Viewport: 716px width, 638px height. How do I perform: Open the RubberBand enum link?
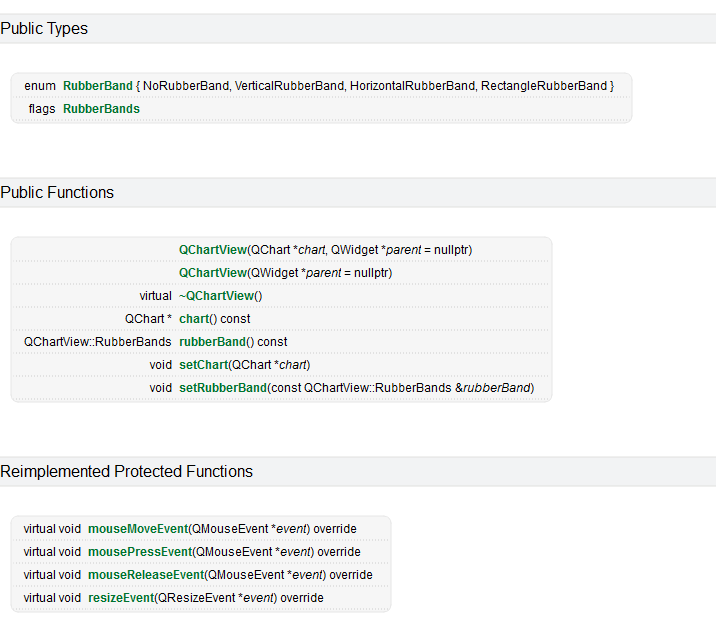96,86
